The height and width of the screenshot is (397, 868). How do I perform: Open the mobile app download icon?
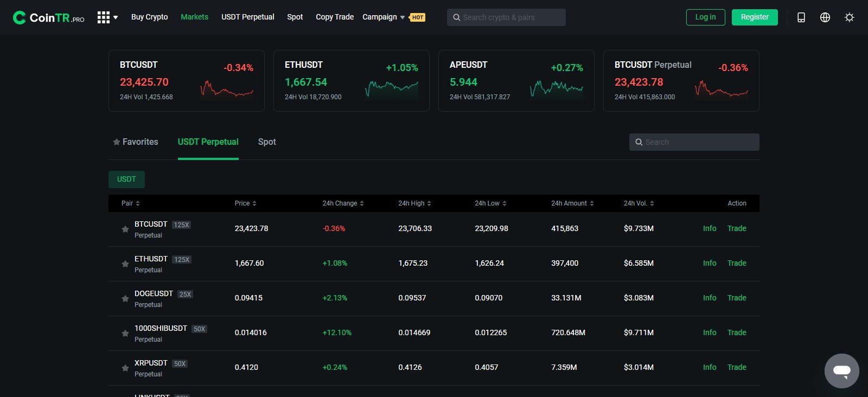click(801, 17)
